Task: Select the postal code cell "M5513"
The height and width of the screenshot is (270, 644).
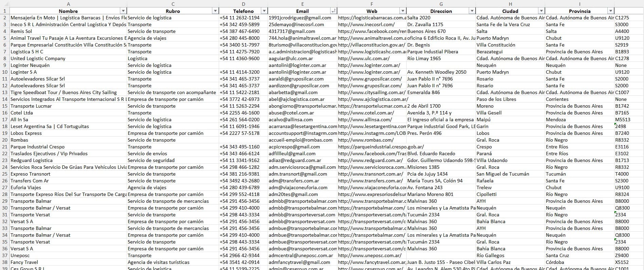Action: (629, 120)
